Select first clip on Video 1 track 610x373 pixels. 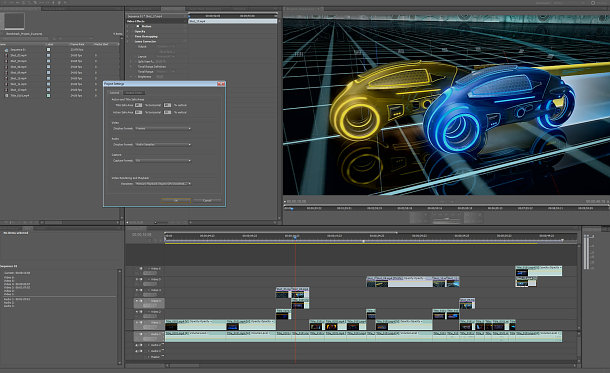pyautogui.click(x=196, y=325)
